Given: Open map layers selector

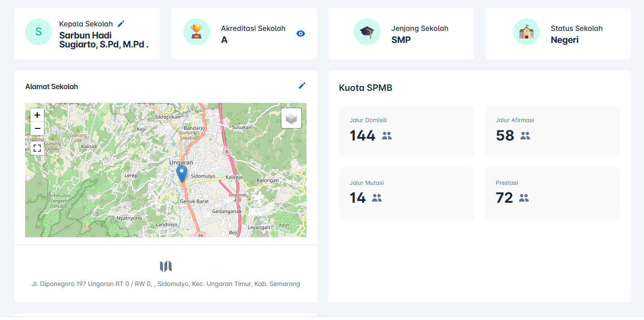Looking at the screenshot, I should click(x=291, y=119).
